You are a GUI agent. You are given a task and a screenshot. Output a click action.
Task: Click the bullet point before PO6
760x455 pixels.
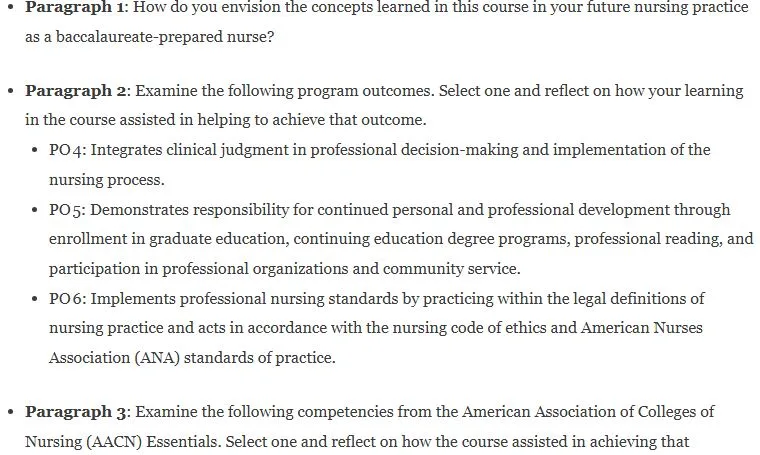(34, 299)
